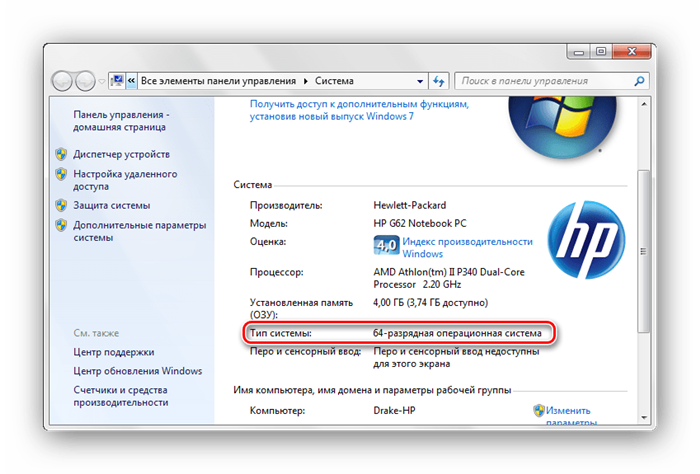The image size is (700, 474).
Task: Click the scrollbar down arrow
Action: click(644, 418)
